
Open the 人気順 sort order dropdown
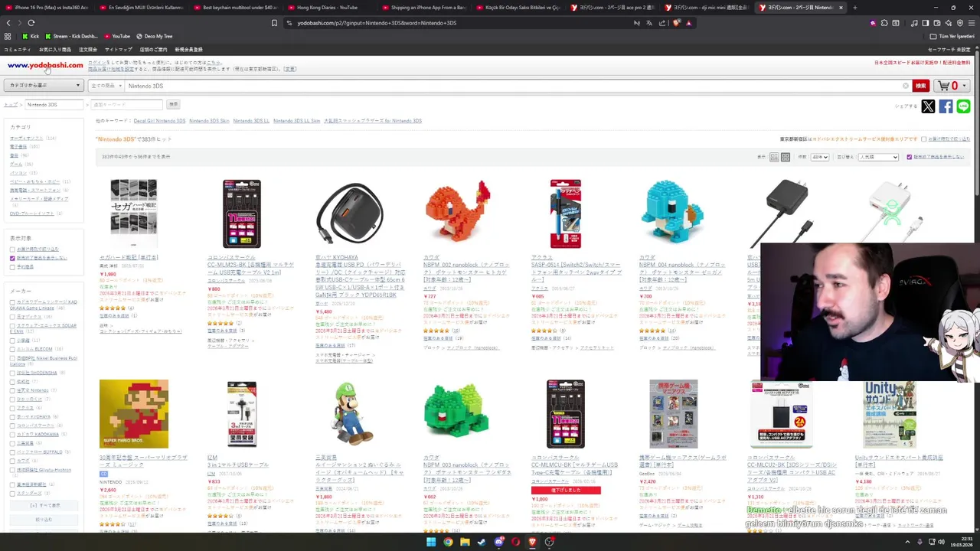click(878, 157)
